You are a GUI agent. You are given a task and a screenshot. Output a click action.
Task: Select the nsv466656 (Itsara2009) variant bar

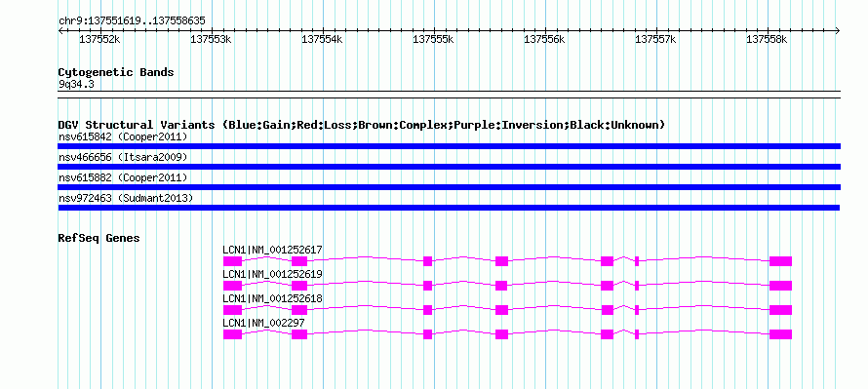coord(449,167)
